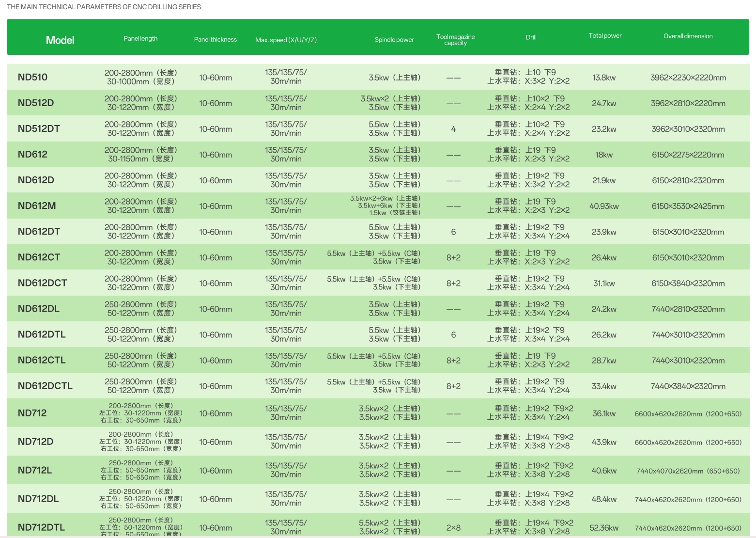This screenshot has width=756, height=538.
Task: Click the Spindle power column header
Action: click(394, 40)
